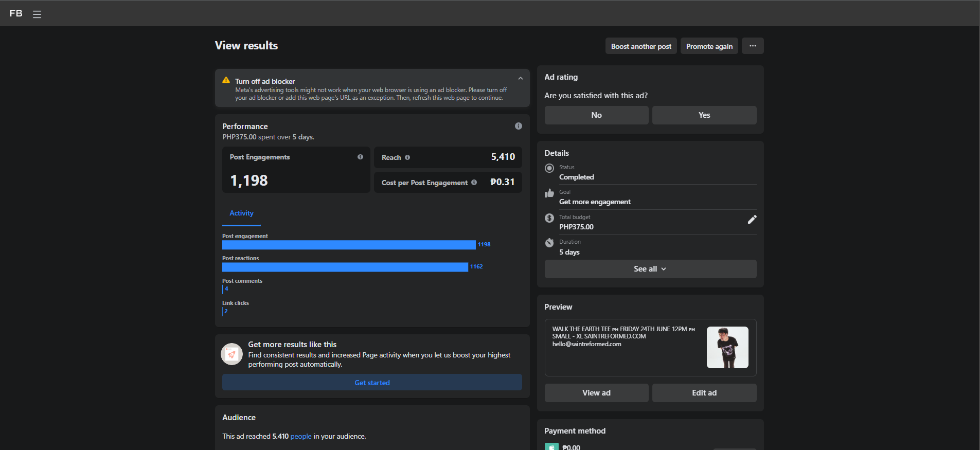Click Cost per Post Engagement info icon
The image size is (980, 450).
click(474, 182)
